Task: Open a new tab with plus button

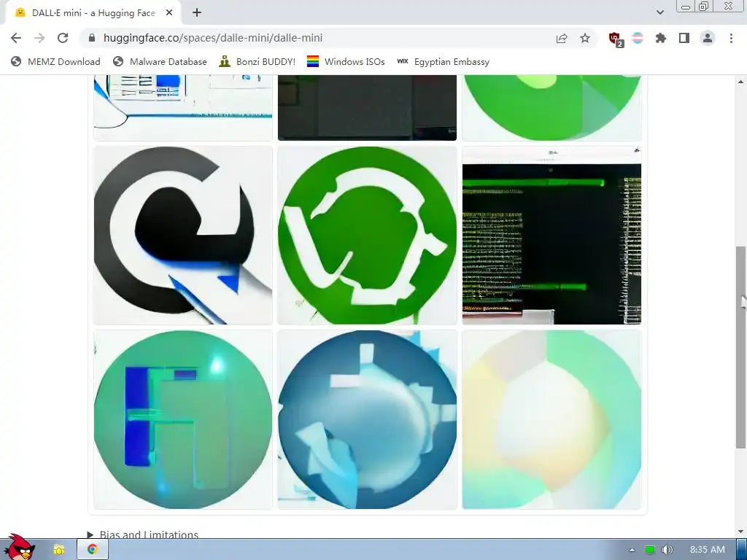Action: pyautogui.click(x=197, y=13)
